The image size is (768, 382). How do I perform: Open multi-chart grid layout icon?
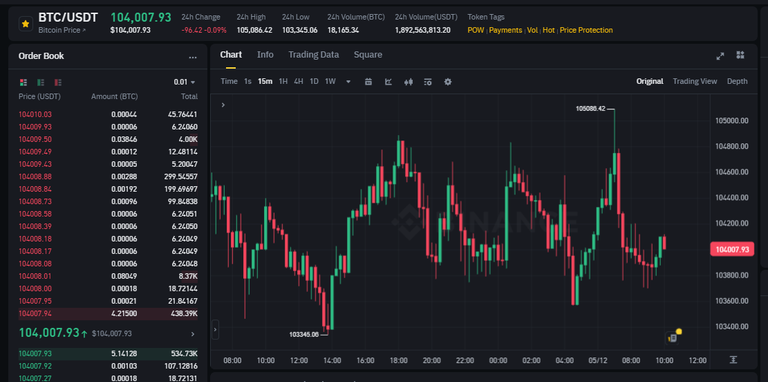tap(740, 55)
